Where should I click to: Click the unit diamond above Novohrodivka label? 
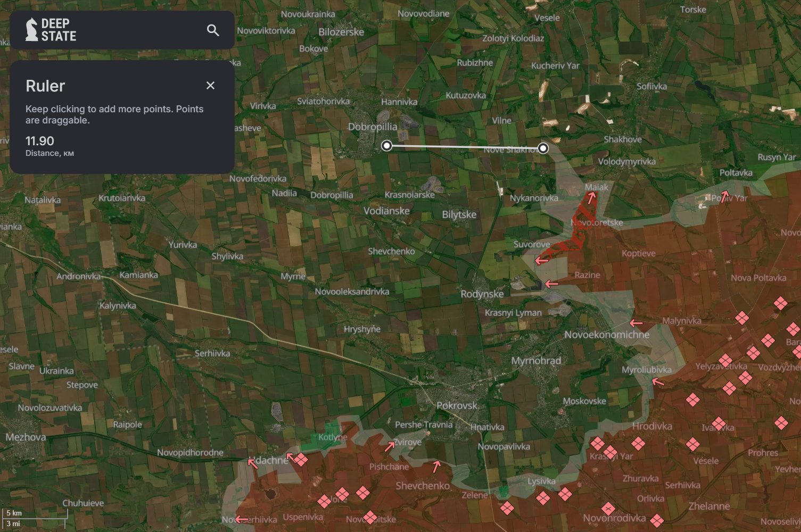coord(608,509)
